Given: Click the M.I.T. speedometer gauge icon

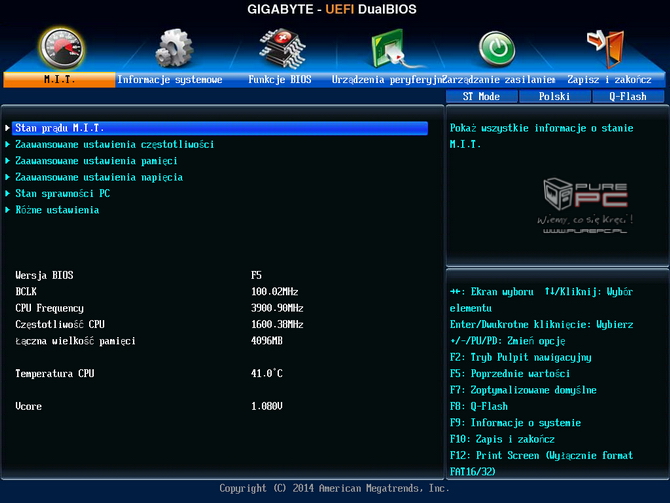Looking at the screenshot, I should (x=62, y=49).
